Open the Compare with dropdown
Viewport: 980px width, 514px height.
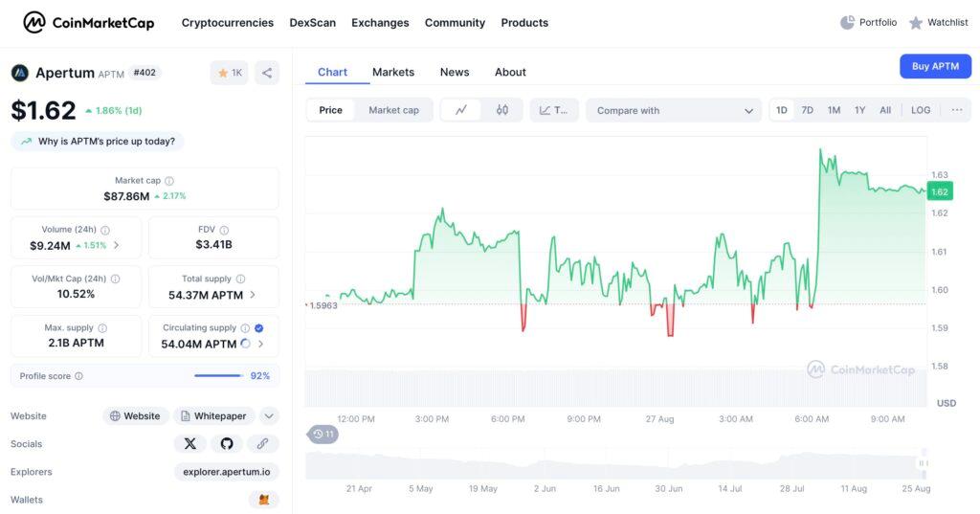[674, 110]
